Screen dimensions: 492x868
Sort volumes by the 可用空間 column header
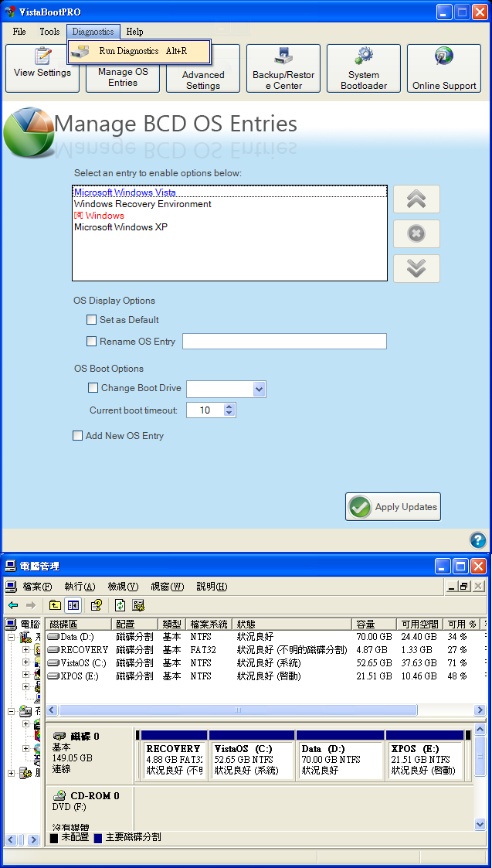pyautogui.click(x=420, y=624)
